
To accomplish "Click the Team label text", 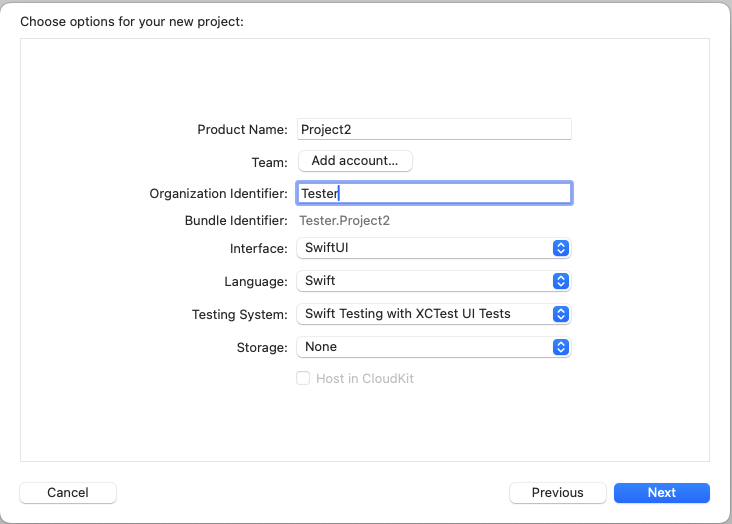I will click(269, 161).
